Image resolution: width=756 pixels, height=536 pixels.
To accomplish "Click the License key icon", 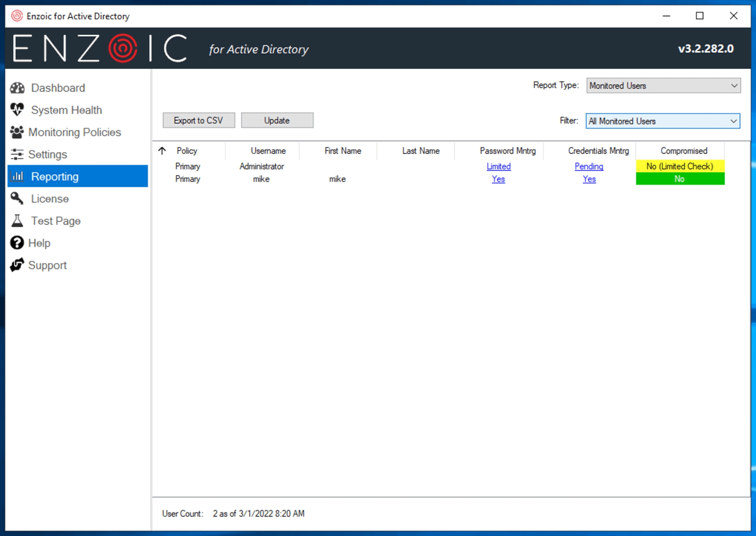I will [17, 199].
